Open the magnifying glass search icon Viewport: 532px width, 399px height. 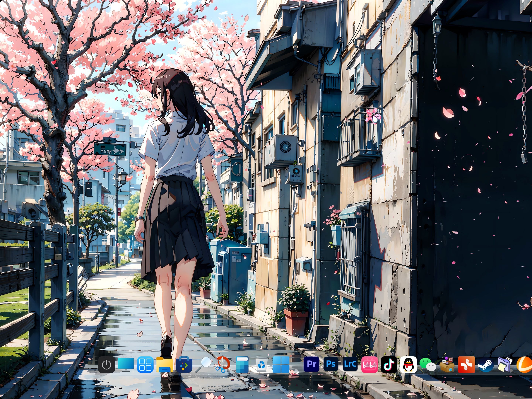pyautogui.click(x=203, y=365)
